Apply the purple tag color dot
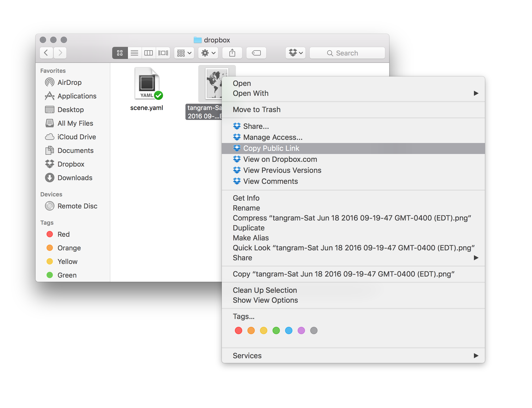The height and width of the screenshot is (408, 532). click(301, 330)
